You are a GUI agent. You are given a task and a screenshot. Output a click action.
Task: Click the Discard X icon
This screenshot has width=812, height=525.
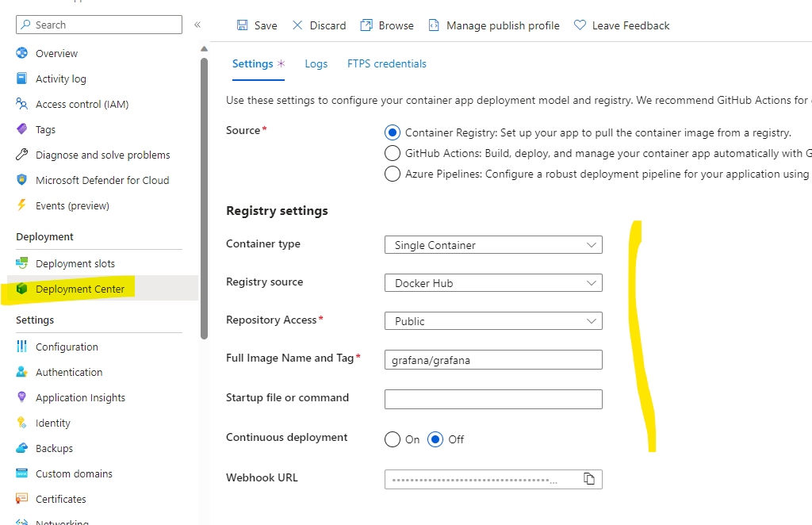[297, 25]
